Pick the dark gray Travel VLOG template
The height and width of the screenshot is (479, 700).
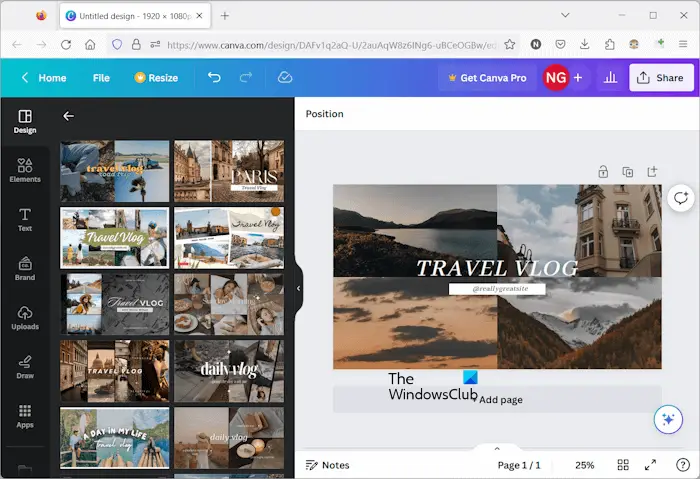115,304
